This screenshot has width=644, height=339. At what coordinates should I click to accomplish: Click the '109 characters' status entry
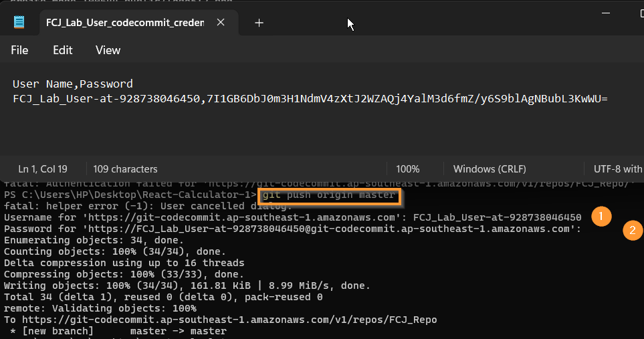click(125, 169)
